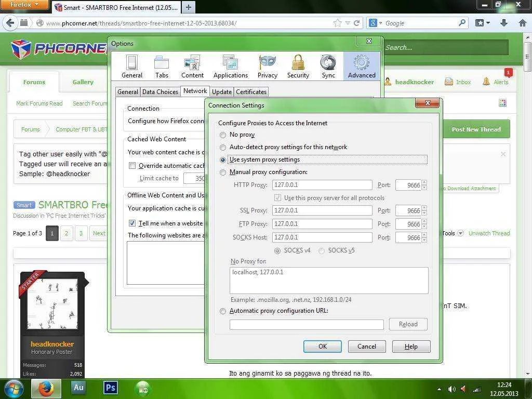Choose the SOCKS v5 radio button

pos(321,251)
